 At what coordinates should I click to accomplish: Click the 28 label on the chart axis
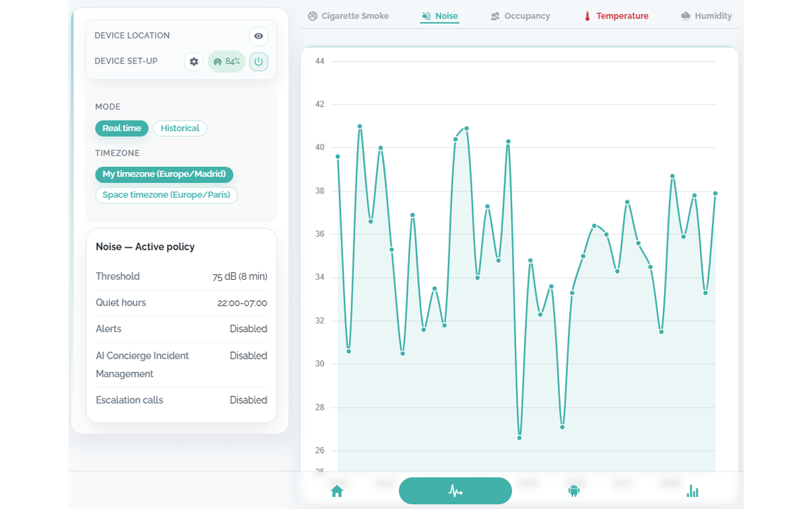tap(320, 408)
